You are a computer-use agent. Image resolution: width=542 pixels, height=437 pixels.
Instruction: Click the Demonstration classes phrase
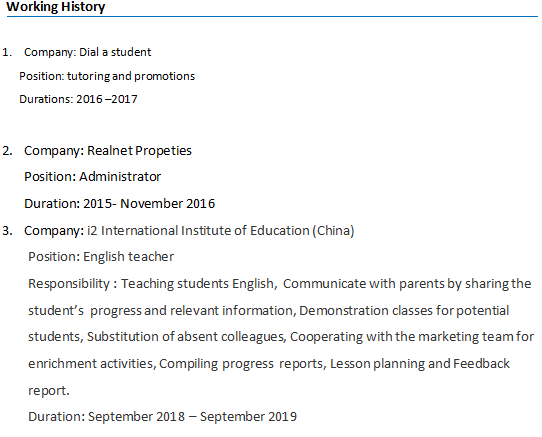[x=366, y=310]
